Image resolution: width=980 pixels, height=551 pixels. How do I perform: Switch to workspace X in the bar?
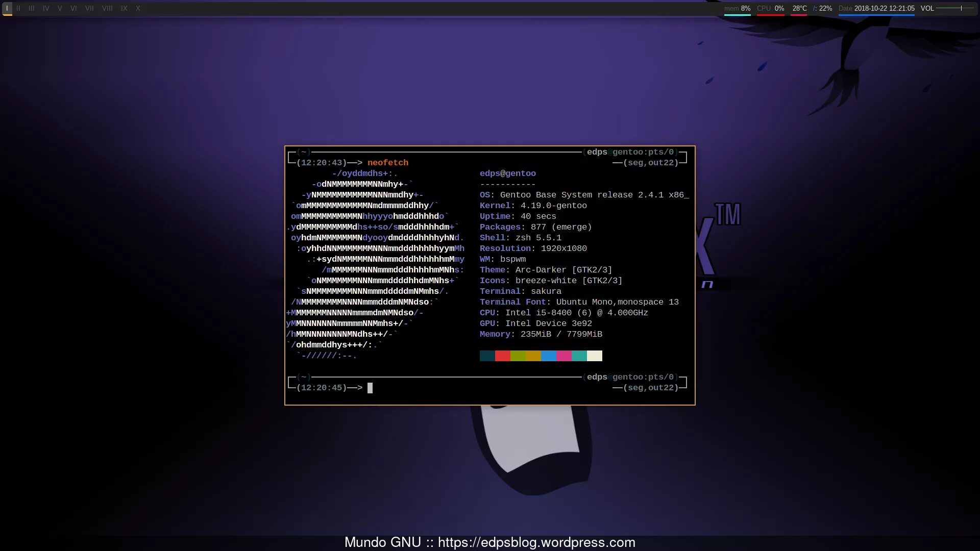tap(138, 9)
